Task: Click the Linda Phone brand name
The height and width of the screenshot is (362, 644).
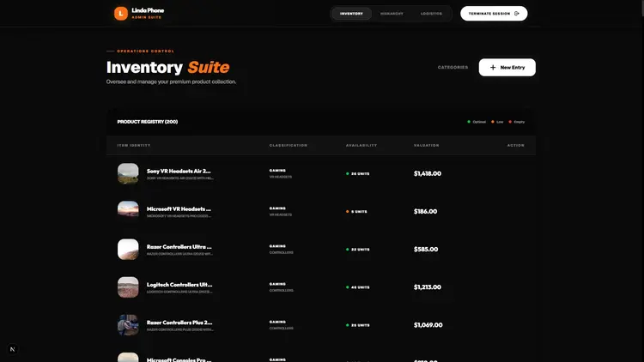Action: pos(148,10)
